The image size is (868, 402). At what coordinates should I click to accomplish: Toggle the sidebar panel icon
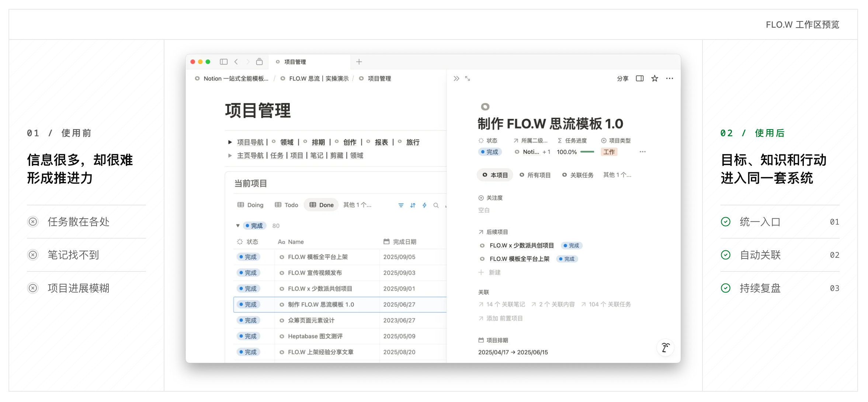point(223,62)
